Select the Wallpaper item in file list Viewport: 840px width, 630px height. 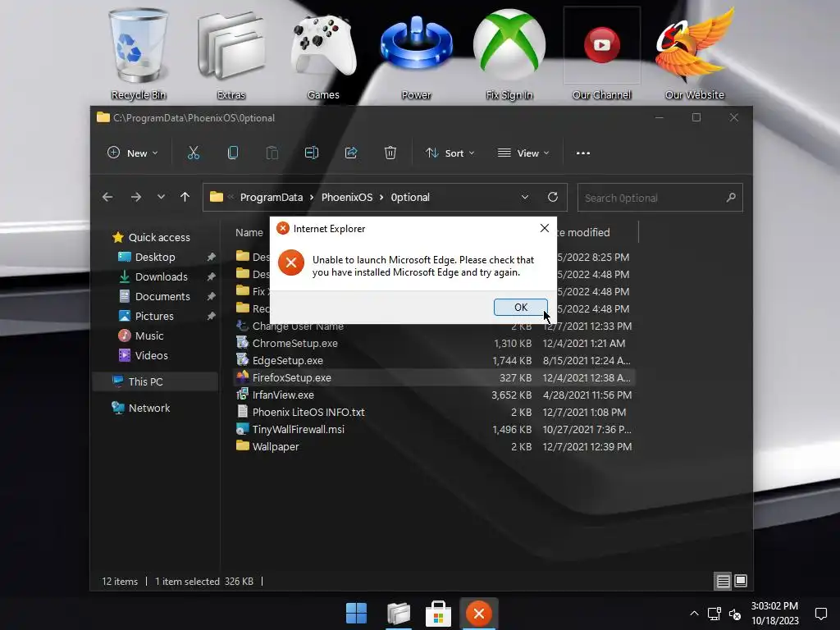tap(435, 446)
